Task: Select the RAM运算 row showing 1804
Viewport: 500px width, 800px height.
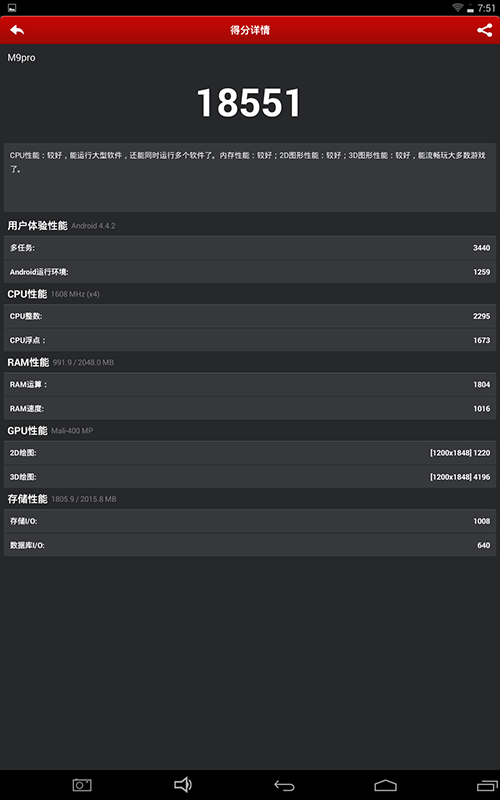Action: pos(250,384)
